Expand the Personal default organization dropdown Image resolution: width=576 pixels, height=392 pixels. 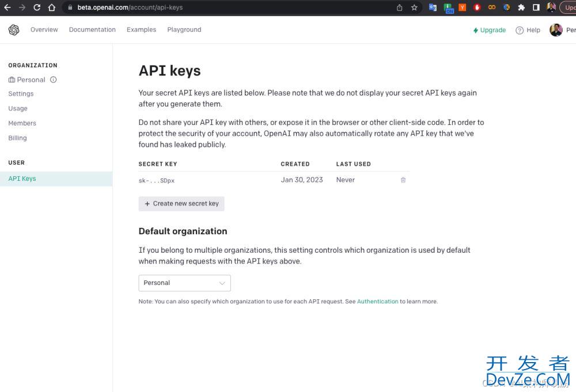[x=184, y=283]
